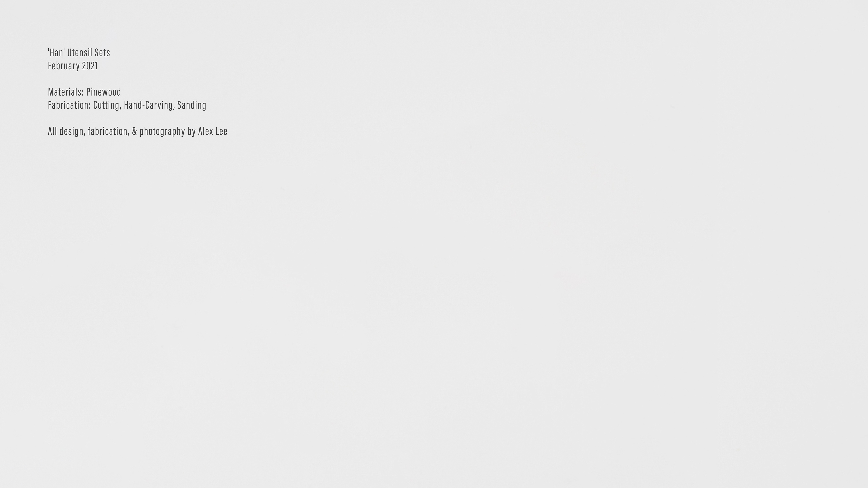The height and width of the screenshot is (488, 868).
Task: Click the quoted word 'Han'
Action: coord(56,53)
